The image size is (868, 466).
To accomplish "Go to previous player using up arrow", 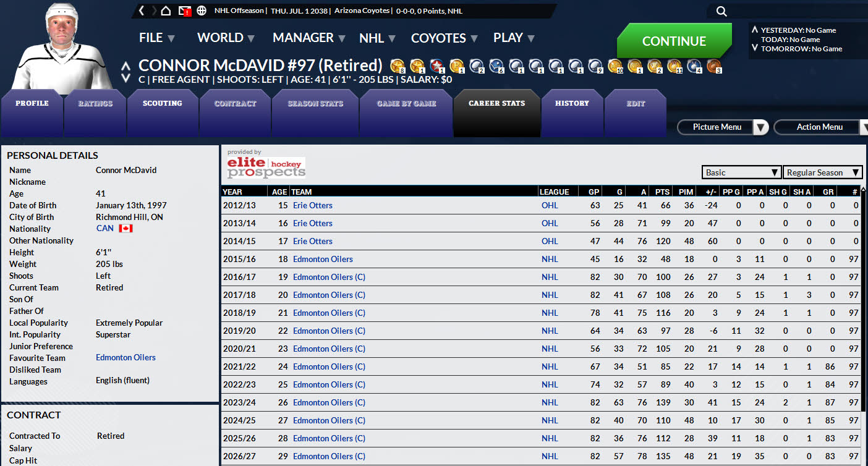I will coord(126,66).
